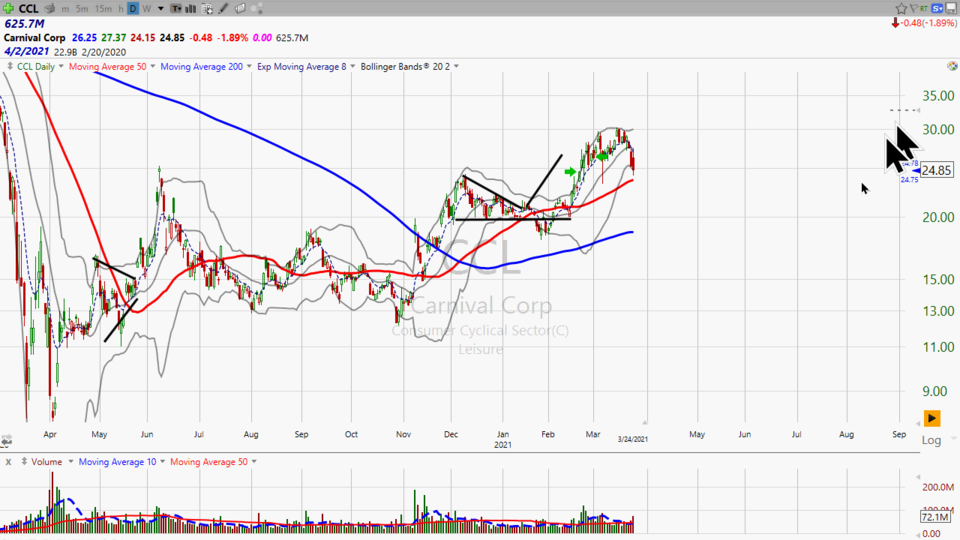Screen dimensions: 960x540
Task: Click the notes icon in toolbar
Action: point(240,9)
